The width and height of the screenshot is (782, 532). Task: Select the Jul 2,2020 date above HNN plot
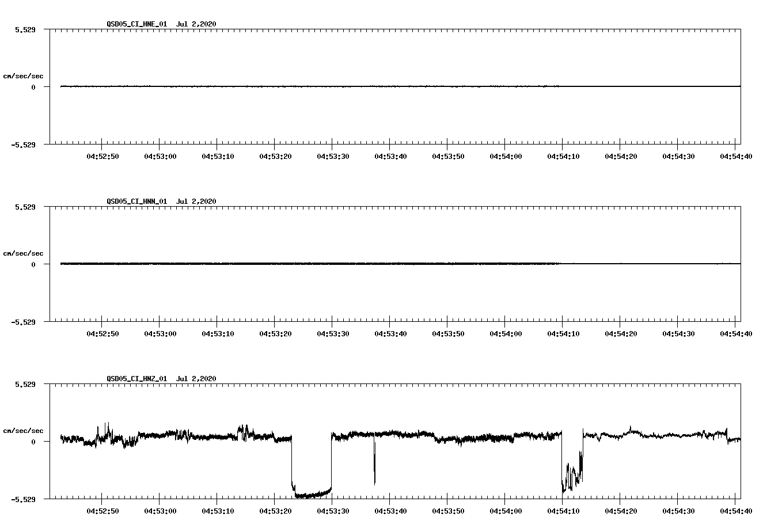pyautogui.click(x=196, y=202)
